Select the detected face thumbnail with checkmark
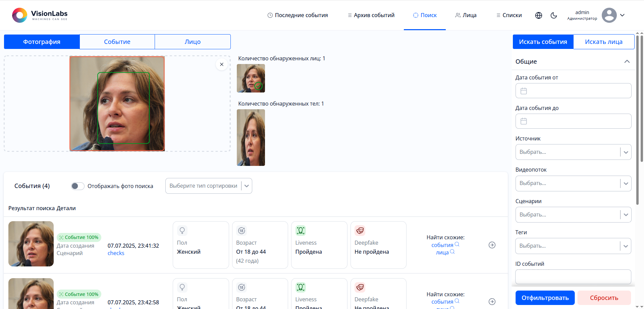 [251, 78]
